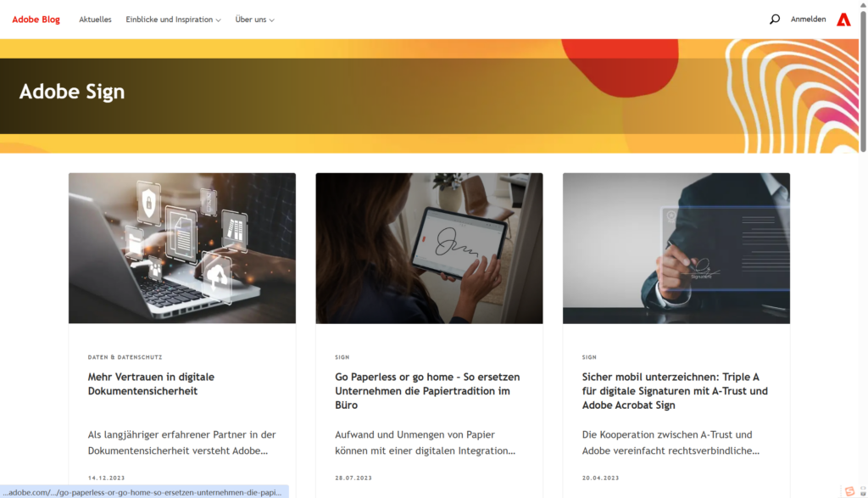Select the SIGN tag on second card

(342, 357)
